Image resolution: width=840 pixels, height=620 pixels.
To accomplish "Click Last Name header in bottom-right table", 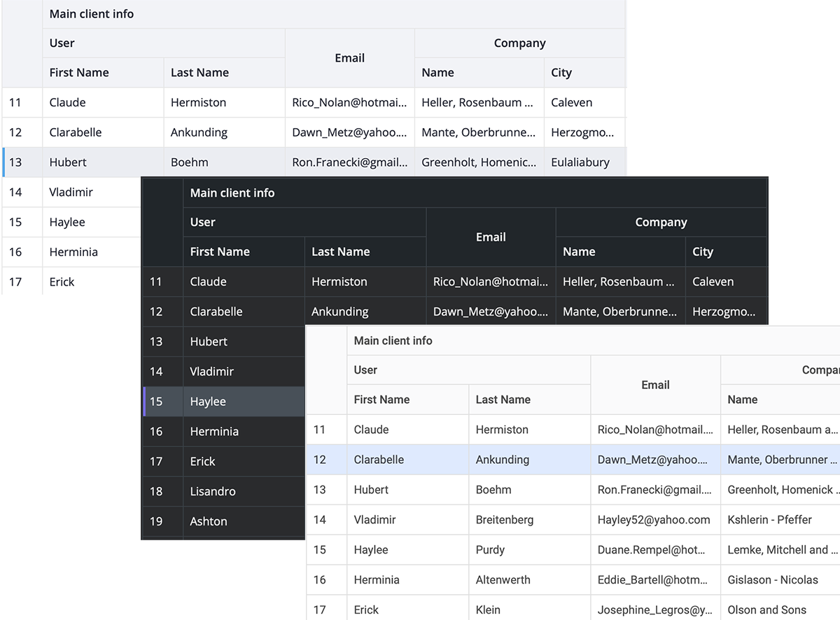I will click(503, 400).
